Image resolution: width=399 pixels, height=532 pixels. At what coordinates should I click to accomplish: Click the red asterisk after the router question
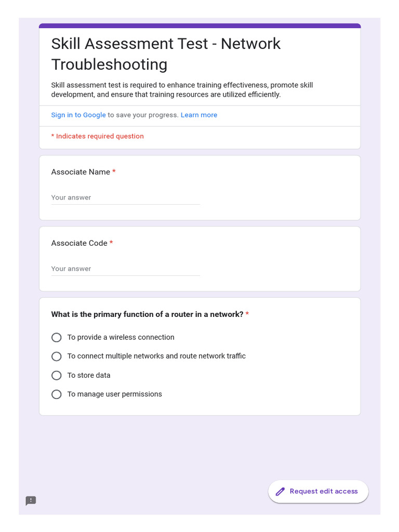point(247,314)
